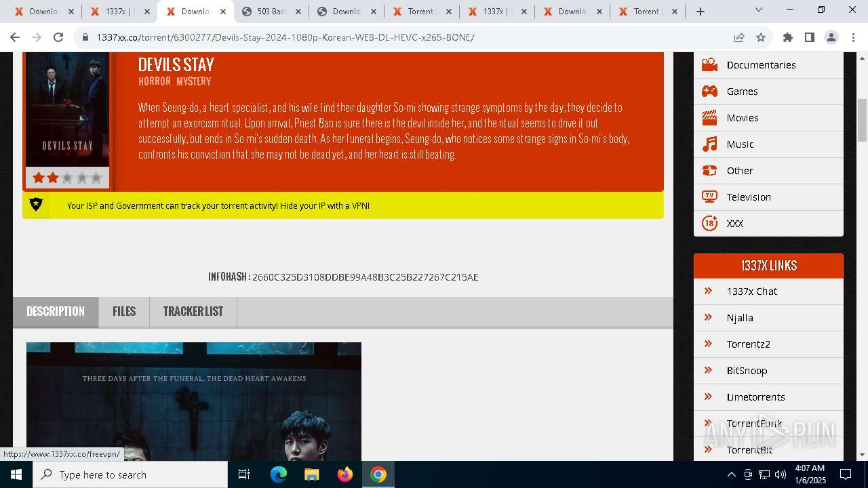The height and width of the screenshot is (488, 868).
Task: Launch Microsoft Edge from taskbar
Action: 279,474
